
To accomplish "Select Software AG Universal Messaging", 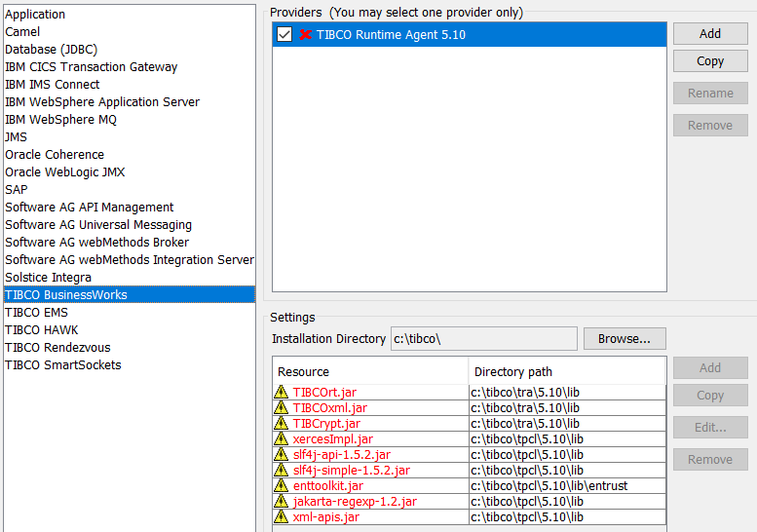I will [x=130, y=225].
